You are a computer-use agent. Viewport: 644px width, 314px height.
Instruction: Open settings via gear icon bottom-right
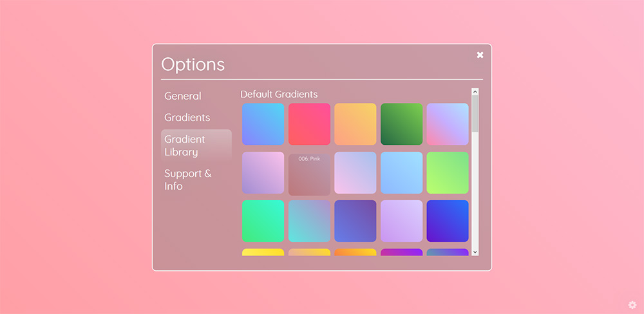coord(632,304)
